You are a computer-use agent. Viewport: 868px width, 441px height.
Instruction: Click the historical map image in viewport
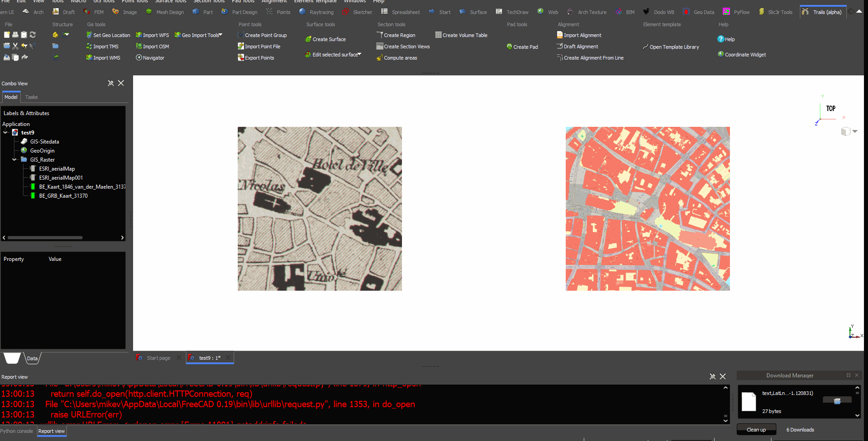(x=320, y=209)
